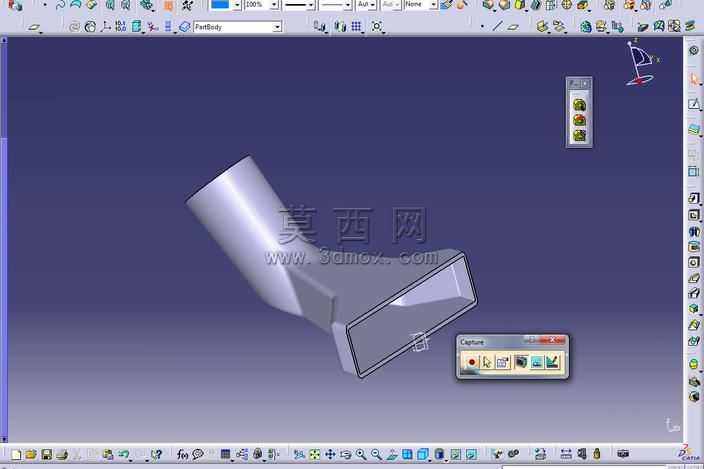This screenshot has height=469, width=704.
Task: Click the Rib icon on right toolbar
Action: coord(694,278)
